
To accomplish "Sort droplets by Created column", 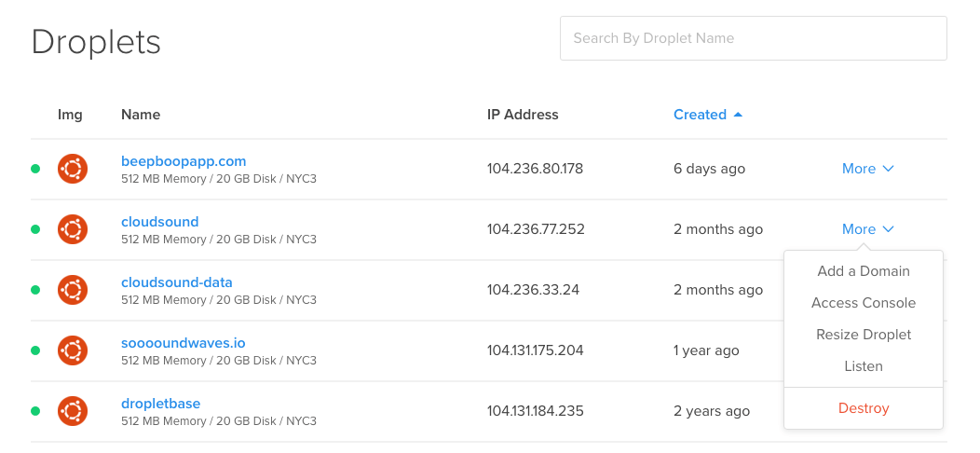I will [x=700, y=115].
